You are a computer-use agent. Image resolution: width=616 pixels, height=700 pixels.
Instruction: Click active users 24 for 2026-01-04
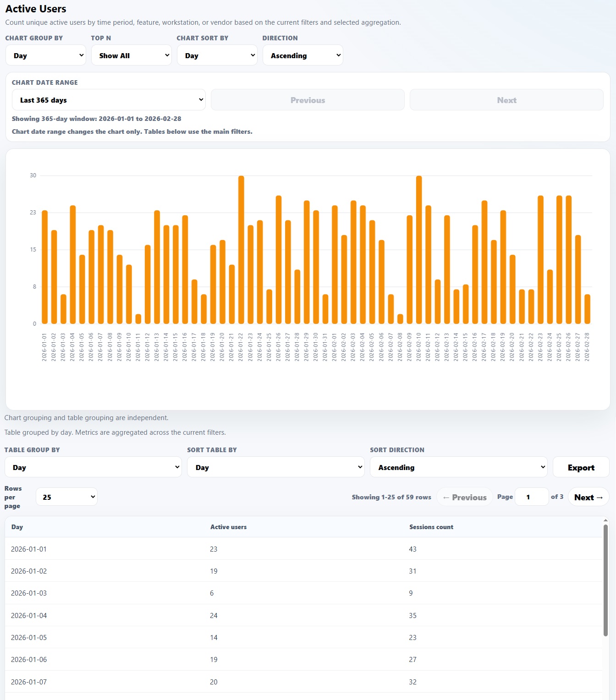tap(214, 615)
